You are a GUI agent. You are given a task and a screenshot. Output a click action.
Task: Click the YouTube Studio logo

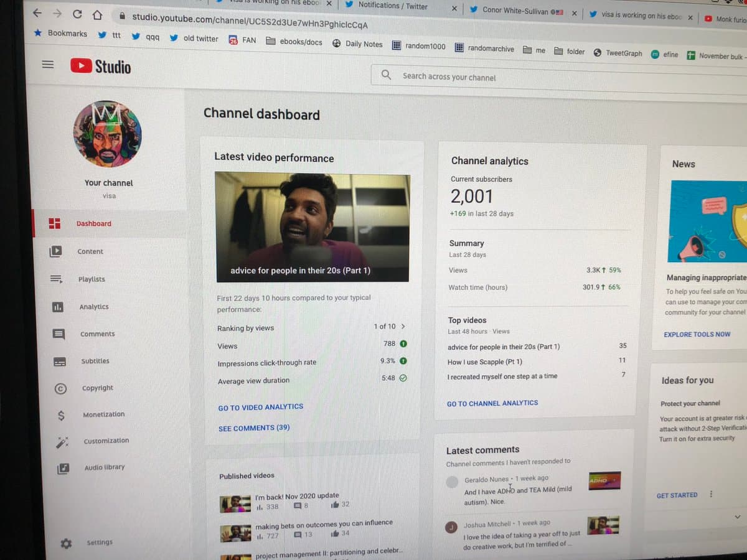pos(100,66)
